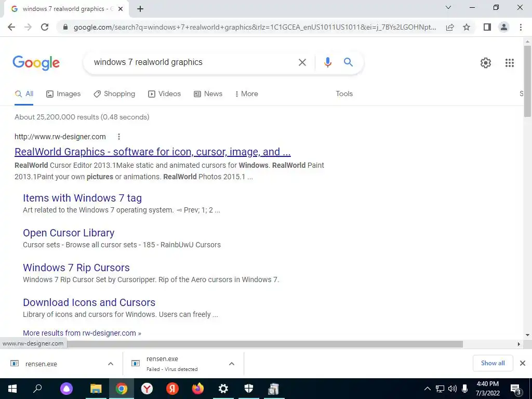Switch to the Videos tab

pos(165,94)
